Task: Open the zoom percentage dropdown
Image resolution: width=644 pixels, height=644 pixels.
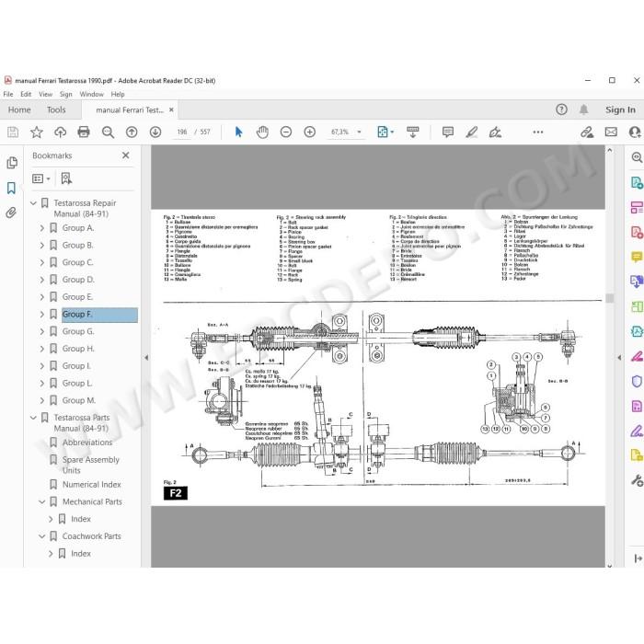Action: (359, 132)
